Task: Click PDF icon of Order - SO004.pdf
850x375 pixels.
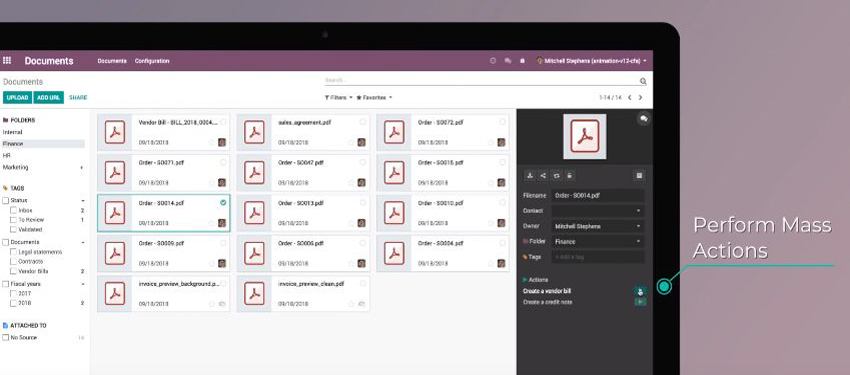Action: point(394,253)
